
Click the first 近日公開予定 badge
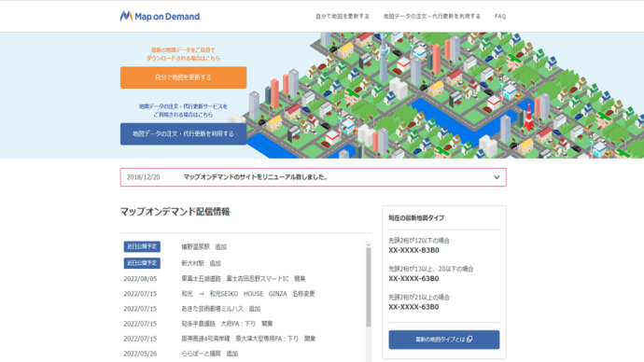[x=142, y=246]
